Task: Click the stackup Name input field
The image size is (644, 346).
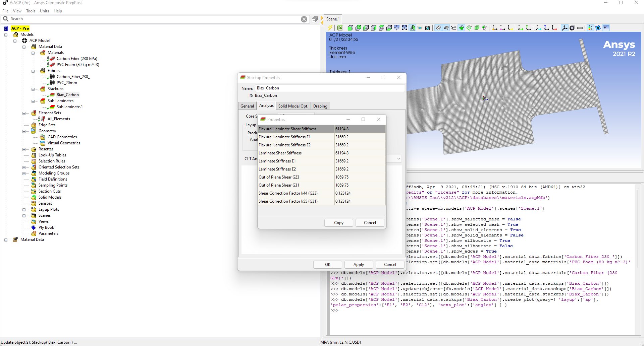Action: tap(330, 88)
